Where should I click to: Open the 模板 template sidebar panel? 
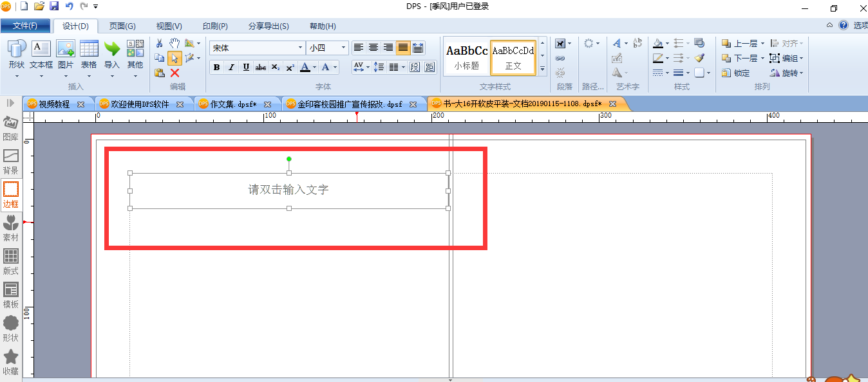10,295
